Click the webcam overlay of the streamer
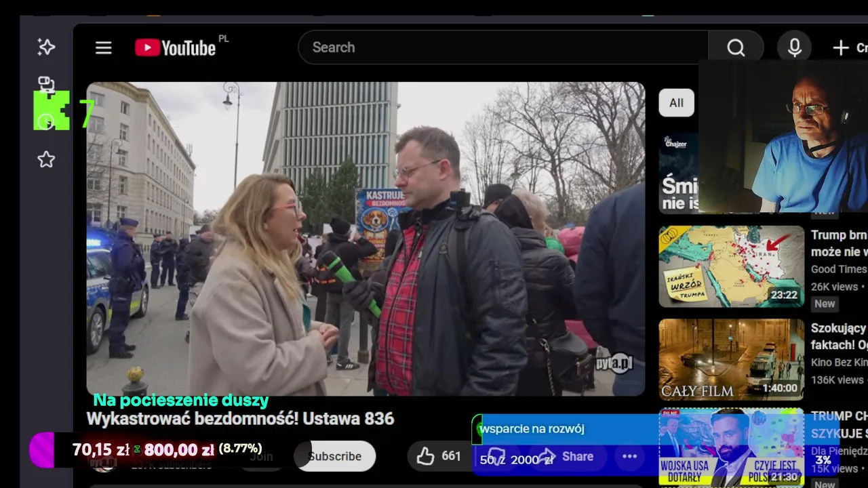The image size is (868, 488). pos(783,136)
